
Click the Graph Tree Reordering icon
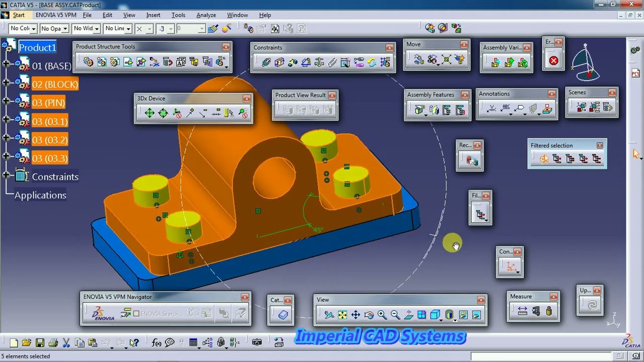tap(168, 62)
